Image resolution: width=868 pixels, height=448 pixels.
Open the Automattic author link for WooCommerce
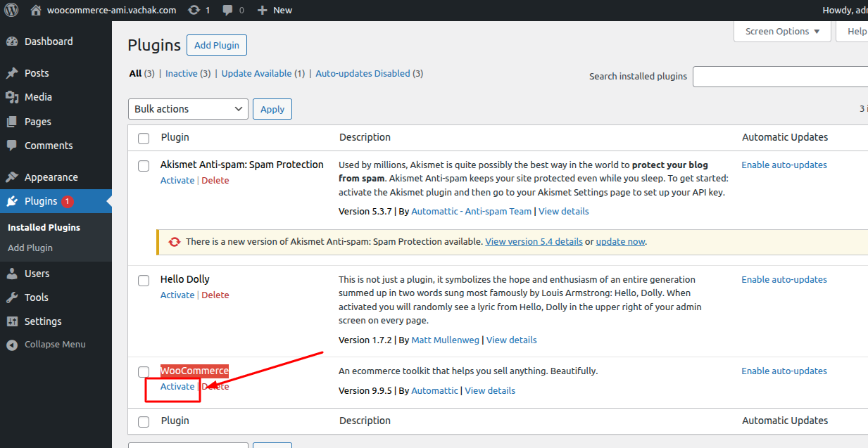coord(434,390)
